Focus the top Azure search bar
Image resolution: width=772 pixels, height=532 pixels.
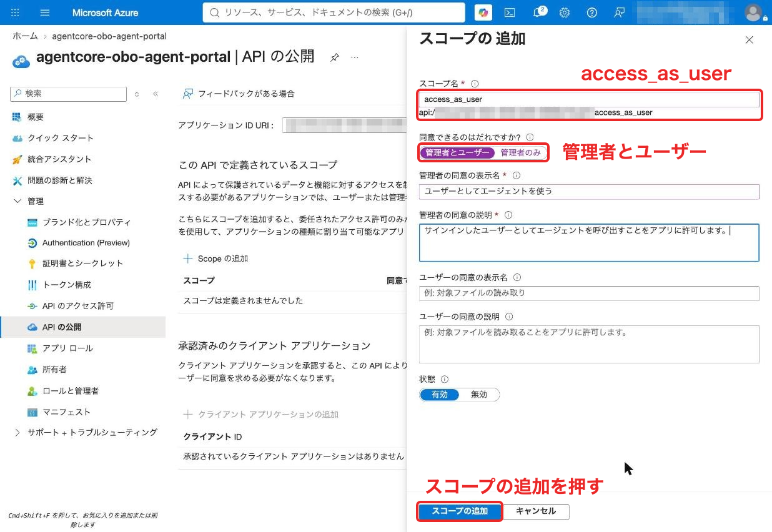334,12
